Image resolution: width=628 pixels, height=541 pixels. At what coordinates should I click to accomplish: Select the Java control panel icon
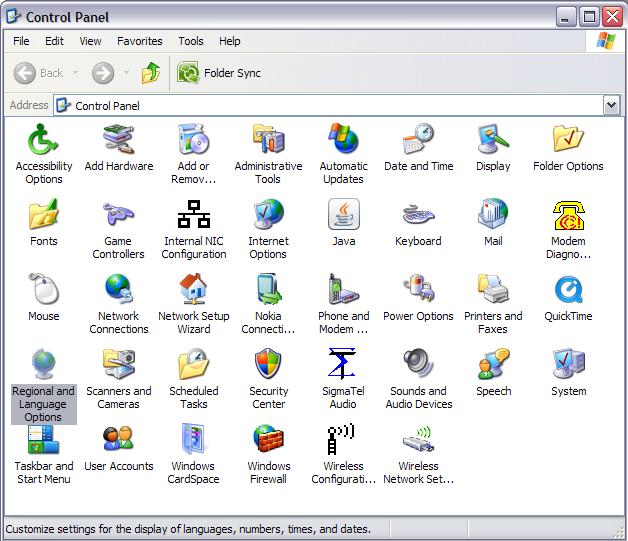(x=344, y=214)
